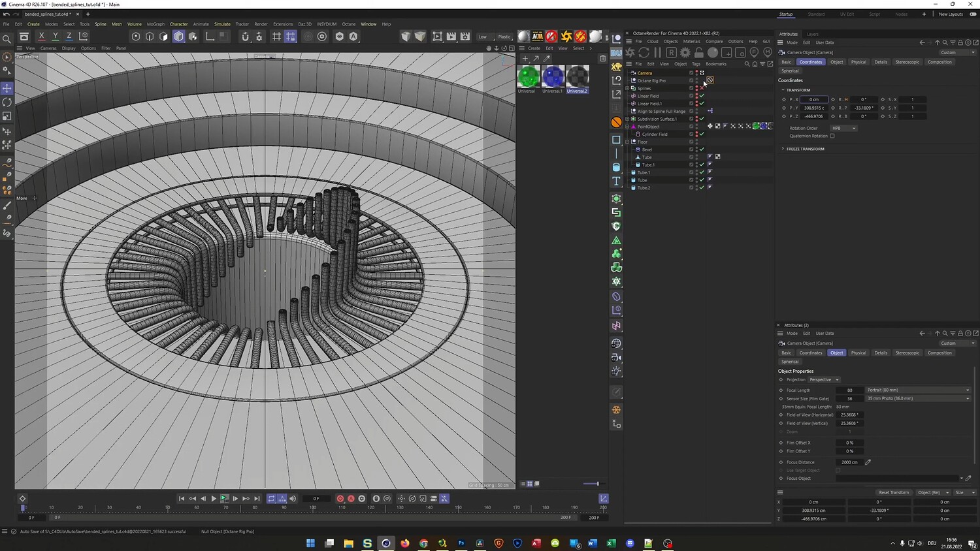Image resolution: width=980 pixels, height=551 pixels.
Task: Click New Layouts button
Action: pyautogui.click(x=951, y=14)
